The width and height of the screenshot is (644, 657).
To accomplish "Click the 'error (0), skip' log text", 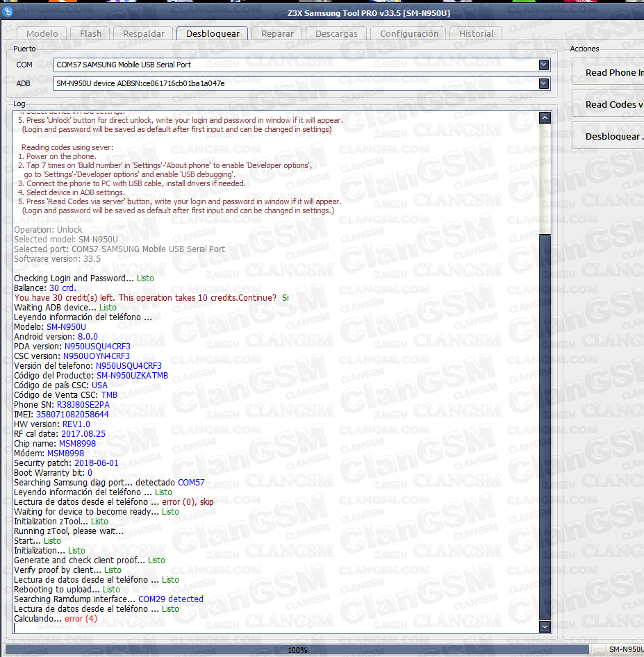I will pyautogui.click(x=188, y=502).
